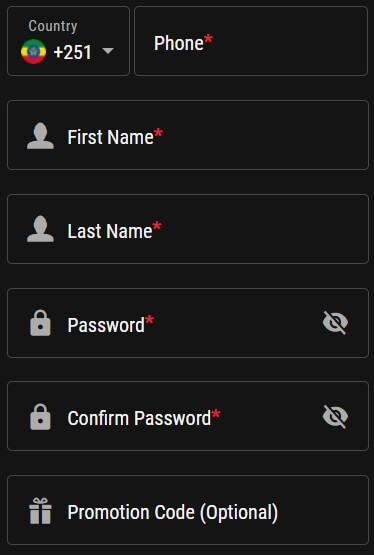
Task: Click the gift box promotion icon
Action: coord(40,510)
